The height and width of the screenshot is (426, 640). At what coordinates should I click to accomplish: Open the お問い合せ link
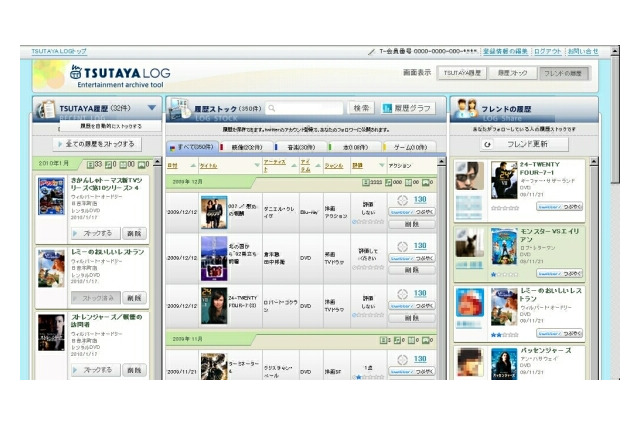(x=583, y=51)
